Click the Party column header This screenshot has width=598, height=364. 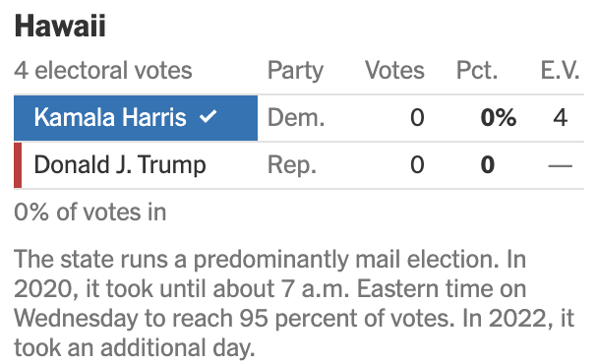point(295,71)
